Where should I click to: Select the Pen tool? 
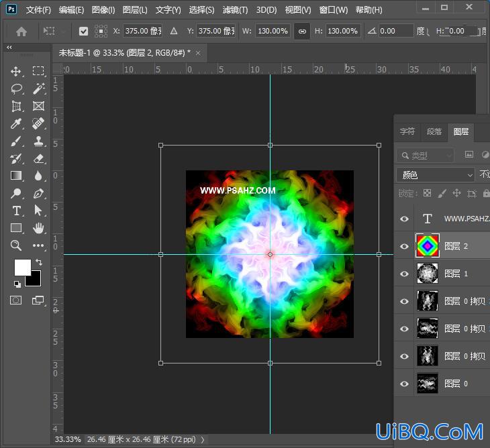point(38,193)
